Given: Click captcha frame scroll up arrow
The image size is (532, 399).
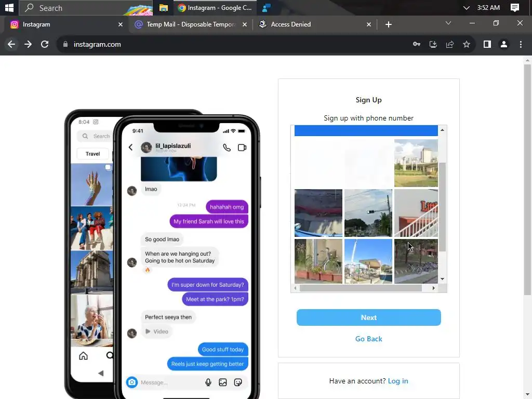Looking at the screenshot, I should point(442,130).
